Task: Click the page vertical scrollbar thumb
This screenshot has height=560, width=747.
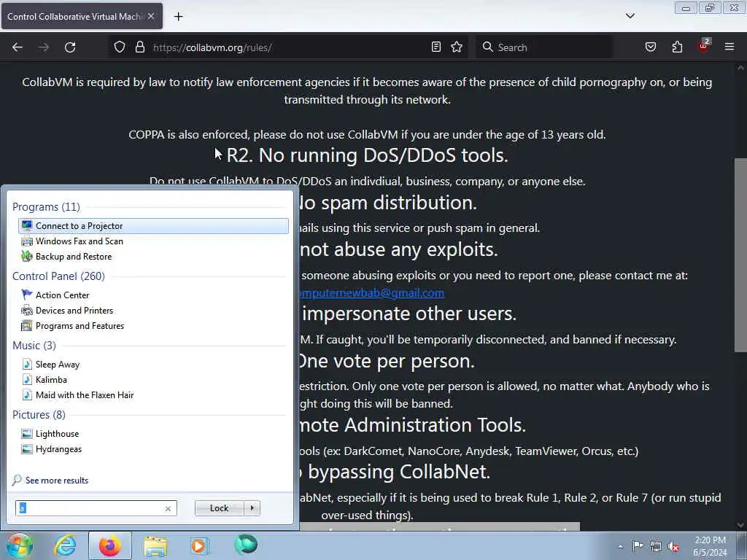Action: coord(740,255)
